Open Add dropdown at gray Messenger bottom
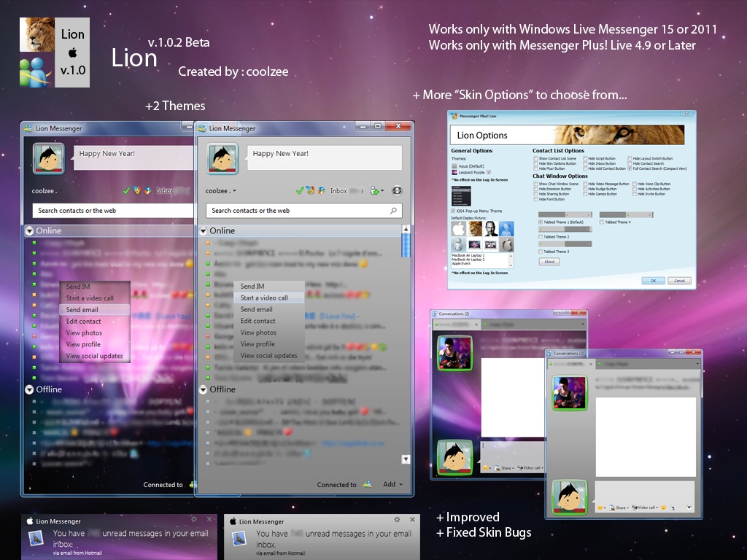The height and width of the screenshot is (560, 747). click(x=393, y=484)
